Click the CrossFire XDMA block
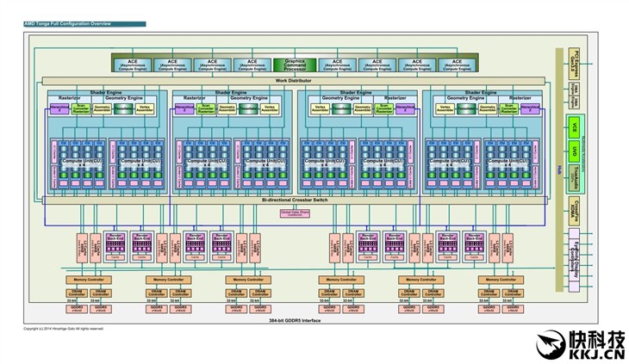The width and height of the screenshot is (629, 364). pos(574,211)
